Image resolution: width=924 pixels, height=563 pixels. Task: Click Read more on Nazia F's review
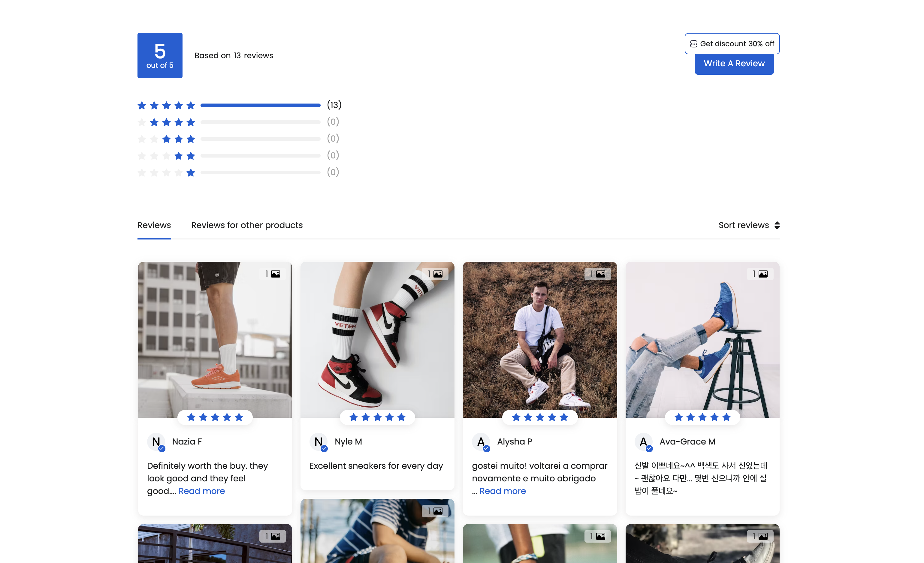[202, 491]
